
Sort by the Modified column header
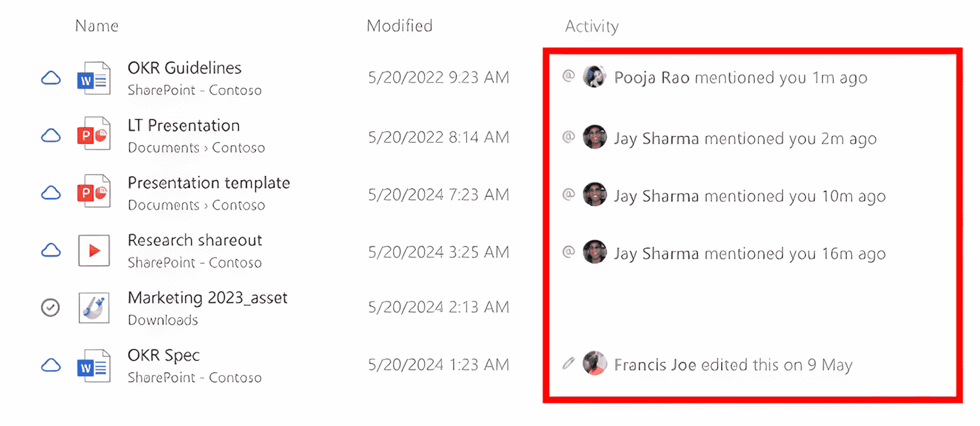coord(399,26)
